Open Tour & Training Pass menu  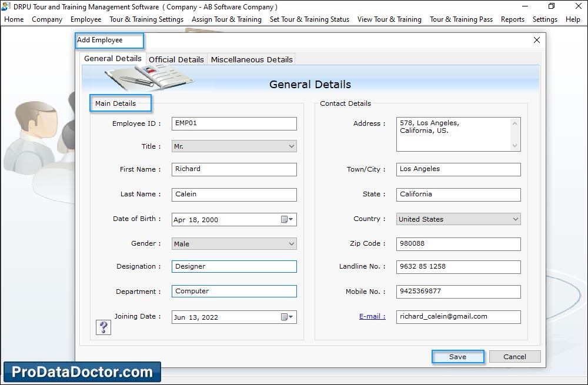click(x=461, y=19)
